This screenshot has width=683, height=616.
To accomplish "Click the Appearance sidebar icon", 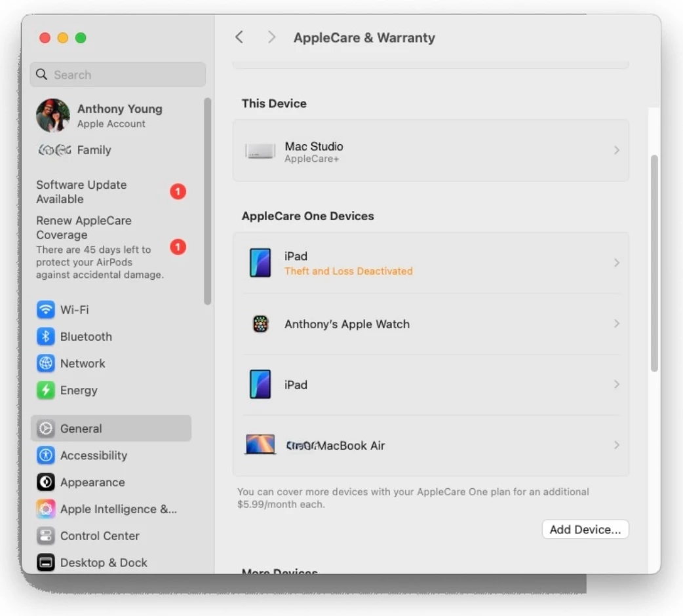I will [x=46, y=482].
